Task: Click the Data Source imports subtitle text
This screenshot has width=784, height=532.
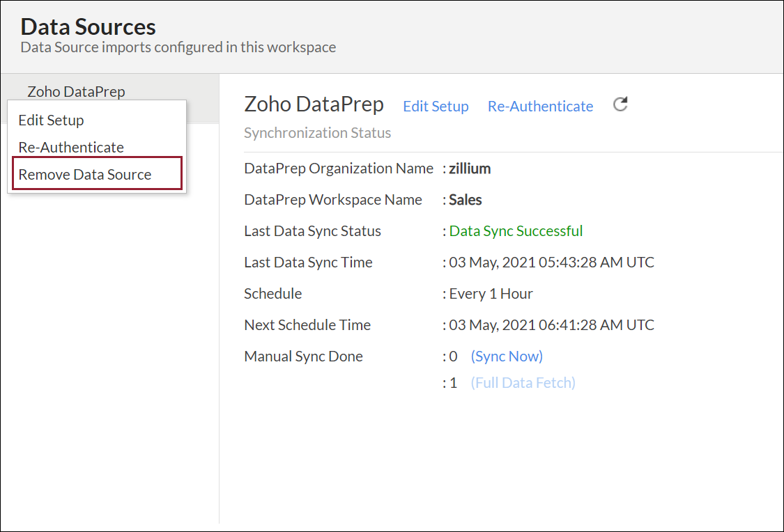Action: tap(178, 47)
